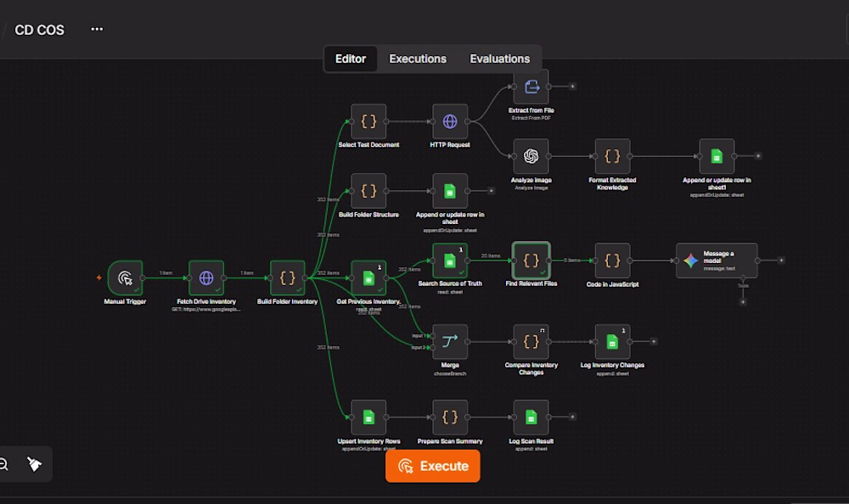Add a tool below Message a model
Screen dimensions: 849x504
743,302
